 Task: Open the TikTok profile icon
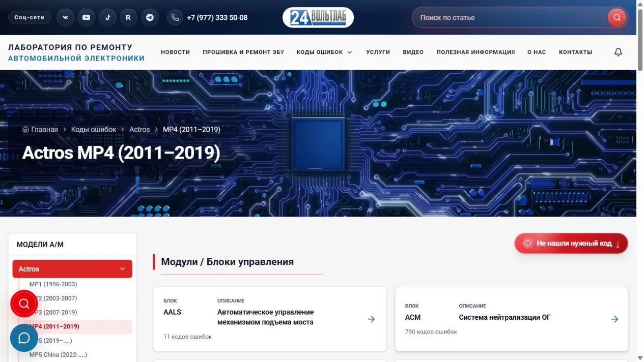[107, 17]
